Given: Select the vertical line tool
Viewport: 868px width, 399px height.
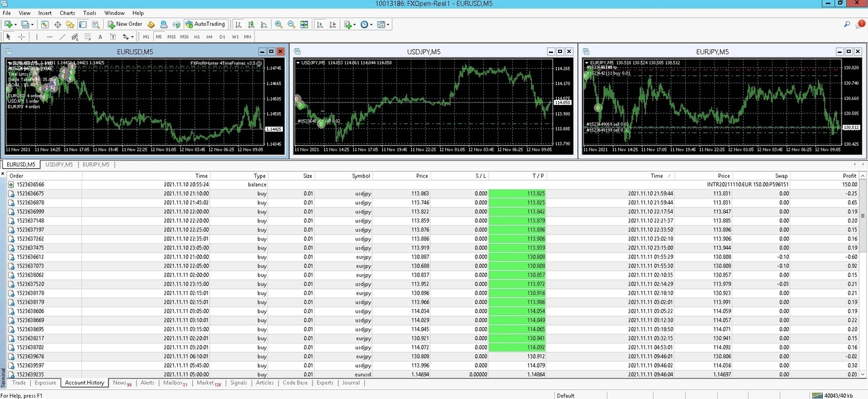Looking at the screenshot, I should [x=37, y=37].
